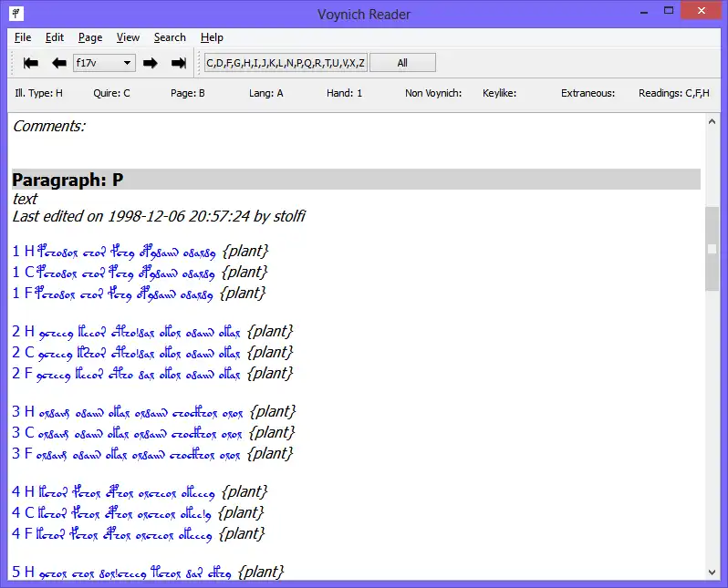Open the File menu
Image resolution: width=728 pixels, height=588 pixels.
tap(23, 37)
